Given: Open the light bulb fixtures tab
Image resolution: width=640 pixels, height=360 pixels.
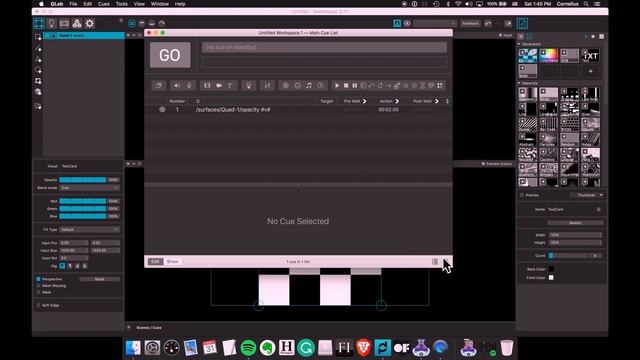Looking at the screenshot, I should [51, 23].
